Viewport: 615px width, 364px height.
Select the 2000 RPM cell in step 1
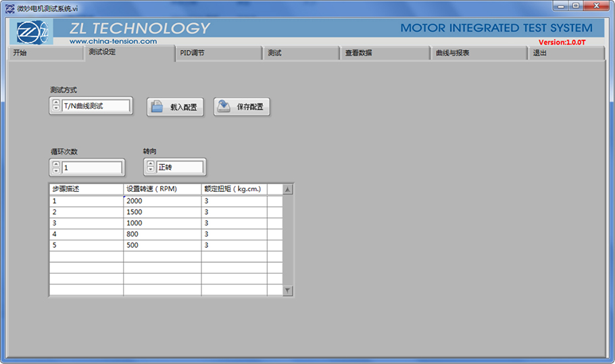pos(162,201)
